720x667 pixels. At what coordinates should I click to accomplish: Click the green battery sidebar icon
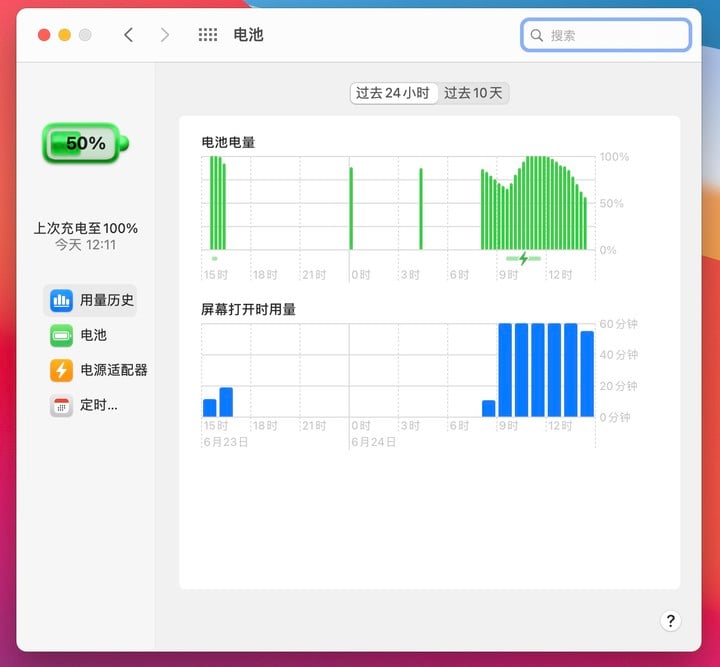[61, 335]
